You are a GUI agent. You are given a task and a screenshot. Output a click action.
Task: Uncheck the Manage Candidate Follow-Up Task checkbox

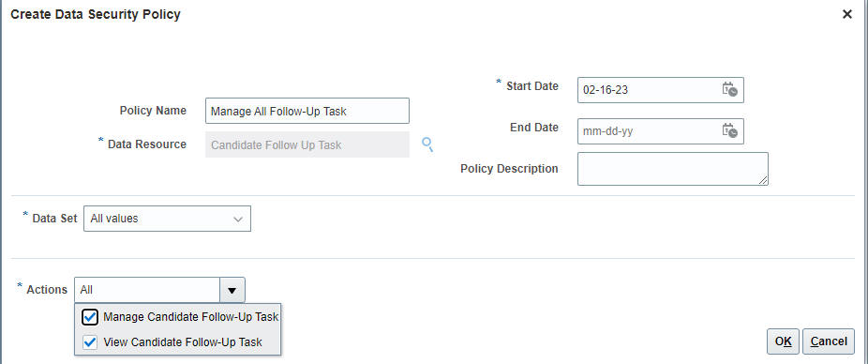coord(90,317)
